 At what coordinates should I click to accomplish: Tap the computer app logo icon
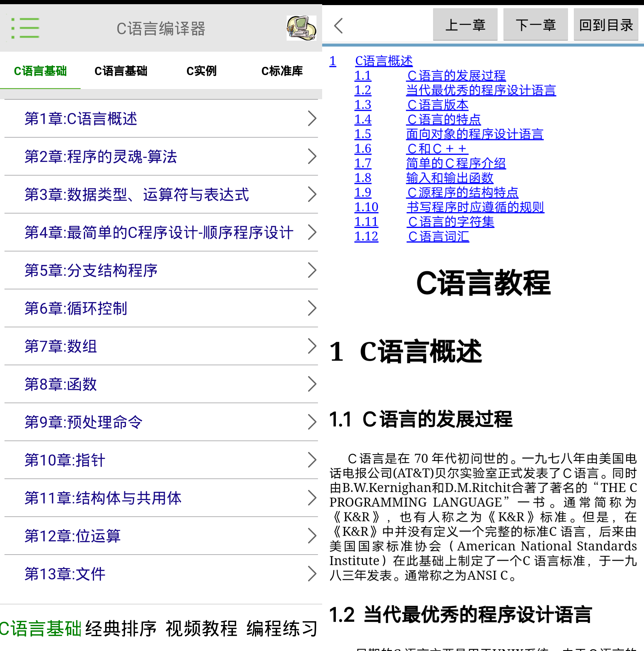pyautogui.click(x=302, y=28)
